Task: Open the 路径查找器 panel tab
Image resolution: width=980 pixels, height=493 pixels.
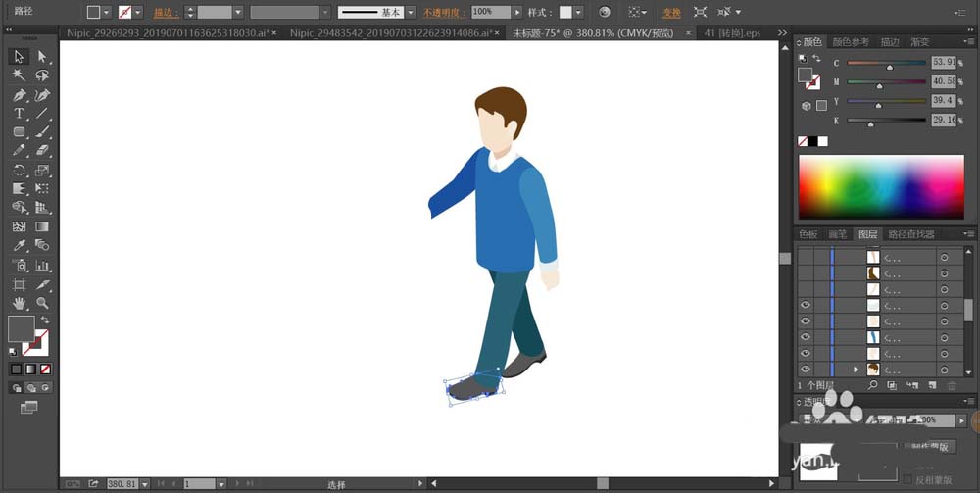Action: 911,234
